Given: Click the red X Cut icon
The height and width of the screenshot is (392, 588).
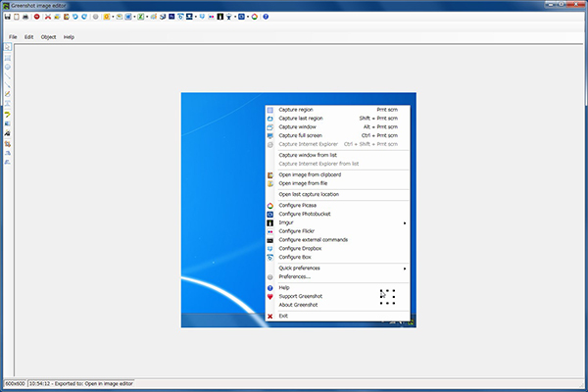Looking at the screenshot, I should pyautogui.click(x=48, y=17).
